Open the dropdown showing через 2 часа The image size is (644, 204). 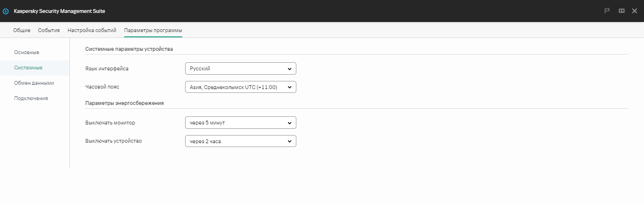pyautogui.click(x=240, y=141)
